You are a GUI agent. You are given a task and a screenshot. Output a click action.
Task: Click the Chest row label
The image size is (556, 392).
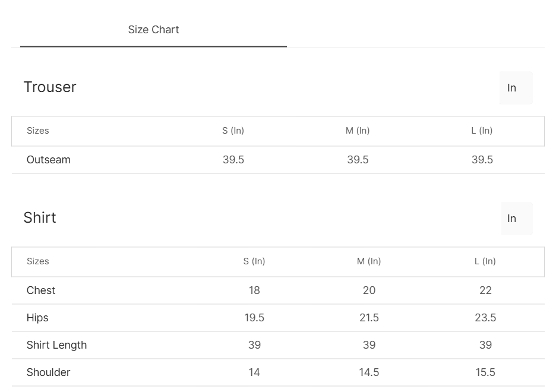click(41, 290)
